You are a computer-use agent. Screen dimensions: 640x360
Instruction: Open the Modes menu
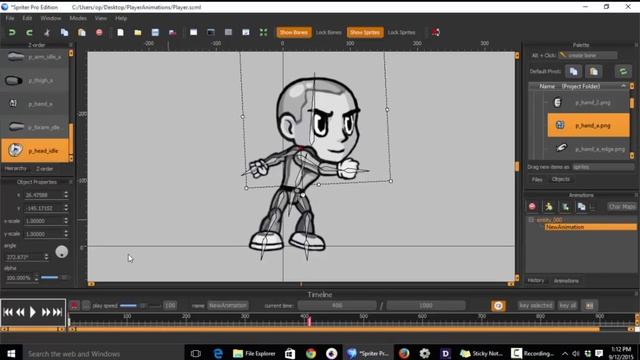[x=78, y=18]
